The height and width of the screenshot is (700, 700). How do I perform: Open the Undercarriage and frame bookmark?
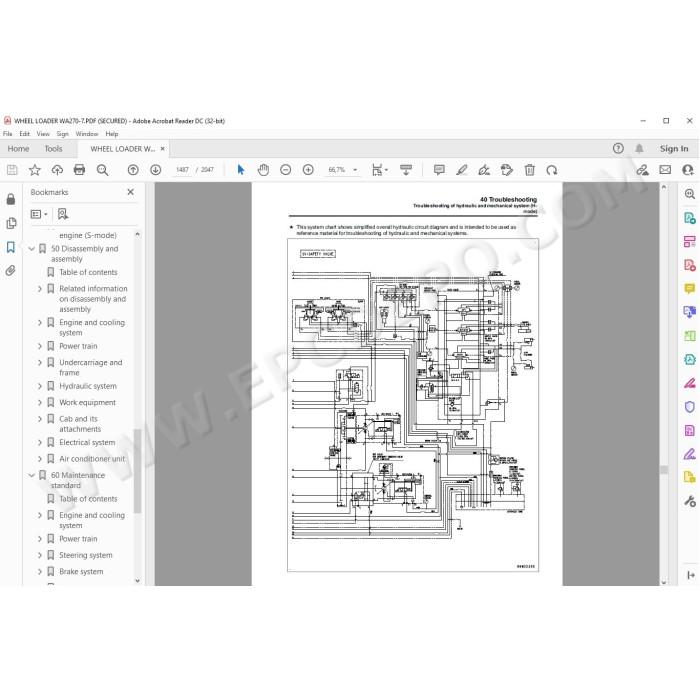[x=91, y=367]
